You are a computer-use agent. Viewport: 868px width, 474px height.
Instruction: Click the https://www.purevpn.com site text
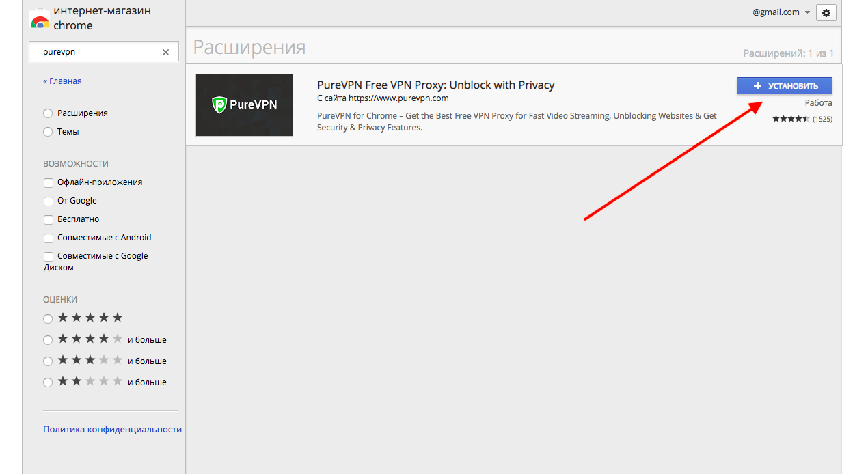tap(398, 98)
